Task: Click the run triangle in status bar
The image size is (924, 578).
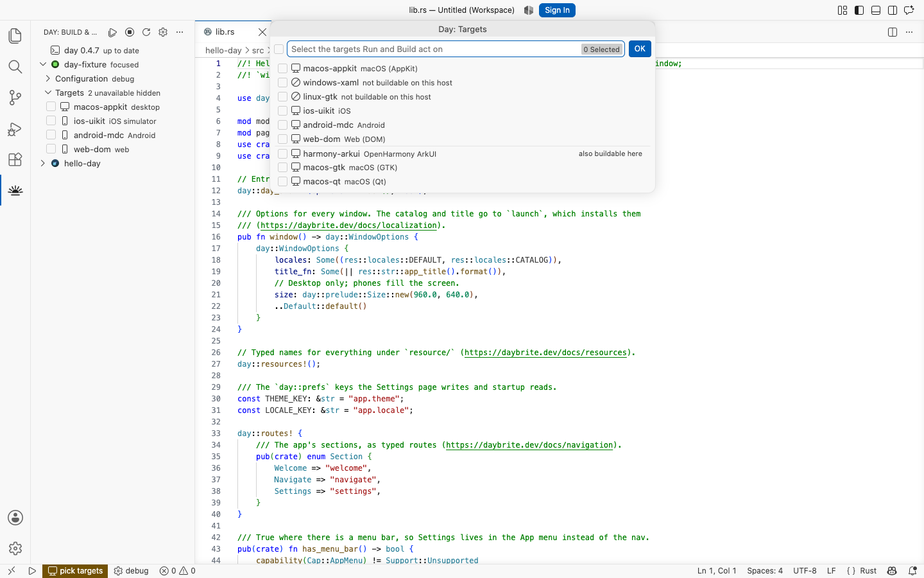Action: pyautogui.click(x=32, y=570)
